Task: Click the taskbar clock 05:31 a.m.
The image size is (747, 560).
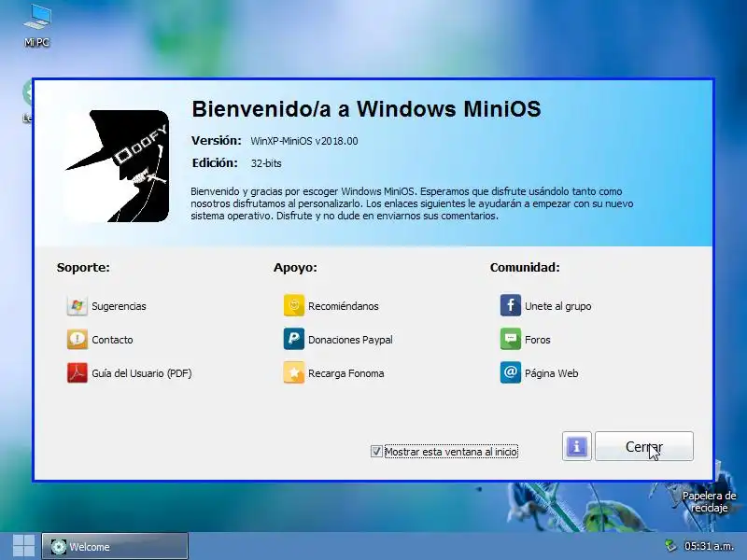Action: coord(709,546)
